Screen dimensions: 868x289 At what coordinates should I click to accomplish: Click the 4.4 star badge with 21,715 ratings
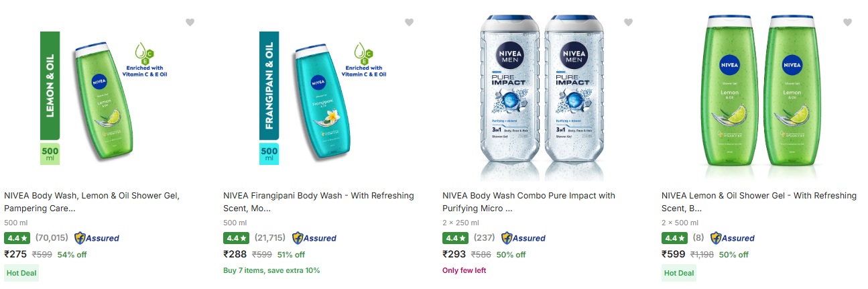237,238
